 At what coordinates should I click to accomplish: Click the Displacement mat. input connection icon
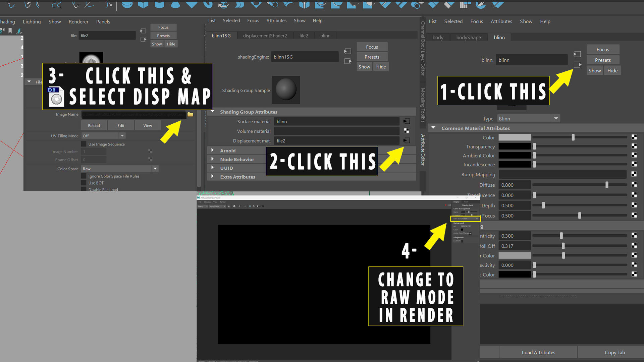coord(407,140)
